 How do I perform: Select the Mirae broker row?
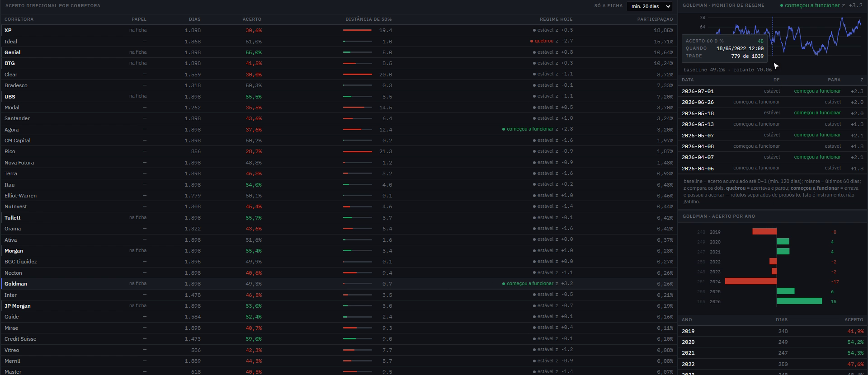(x=338, y=328)
